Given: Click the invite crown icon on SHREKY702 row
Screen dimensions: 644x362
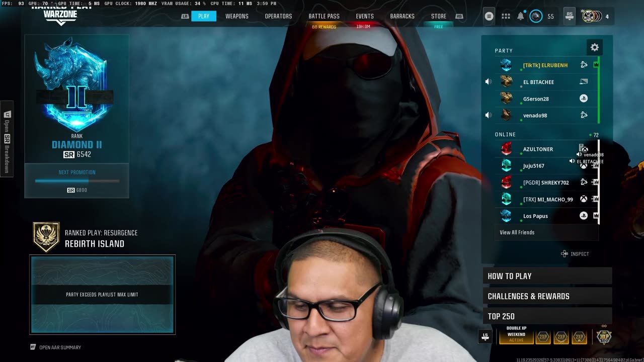Looking at the screenshot, I should (x=596, y=182).
